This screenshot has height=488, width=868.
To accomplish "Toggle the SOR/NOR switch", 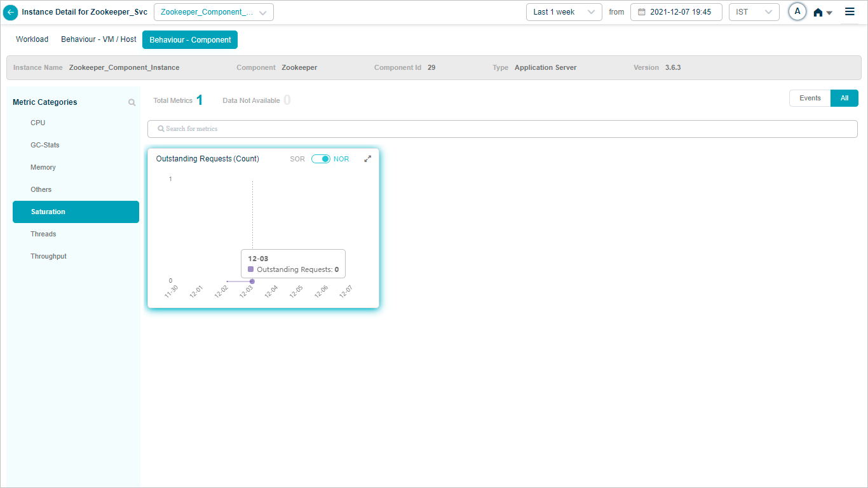I will [x=320, y=159].
